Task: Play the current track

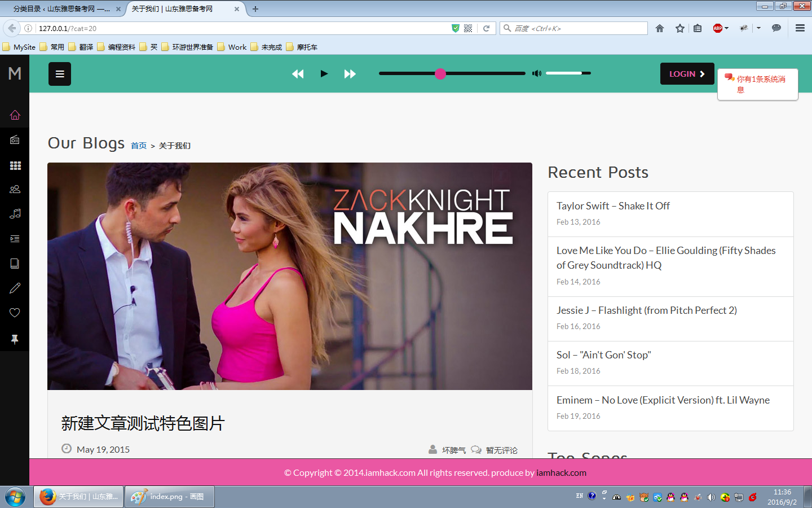Action: (x=324, y=73)
